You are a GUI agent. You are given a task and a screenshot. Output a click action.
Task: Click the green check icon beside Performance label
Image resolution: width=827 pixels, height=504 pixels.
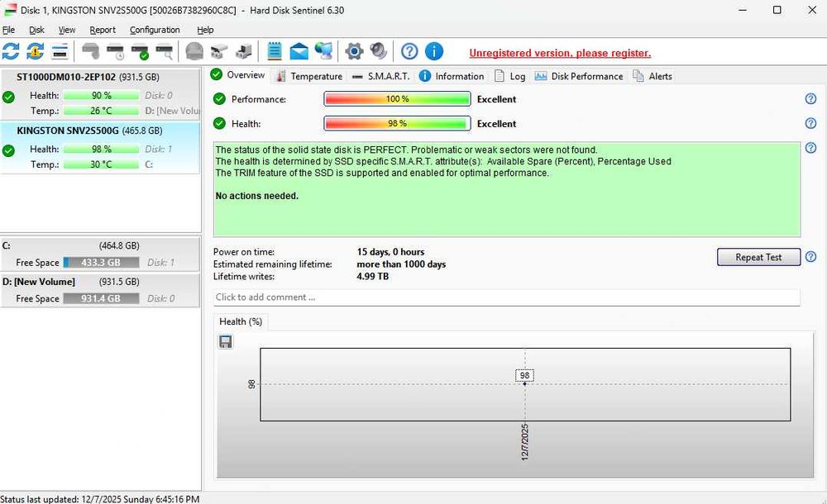click(x=219, y=98)
